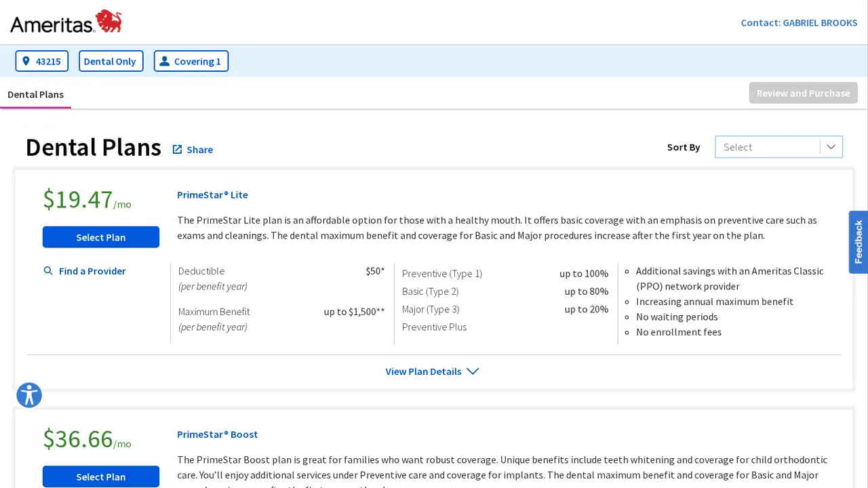Open the Feedback side tab
This screenshot has height=488, width=868.
tap(859, 242)
